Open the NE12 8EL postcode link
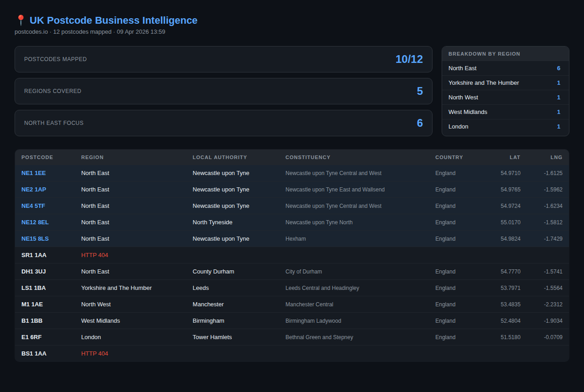Image resolution: width=584 pixels, height=392 pixels. coord(35,222)
